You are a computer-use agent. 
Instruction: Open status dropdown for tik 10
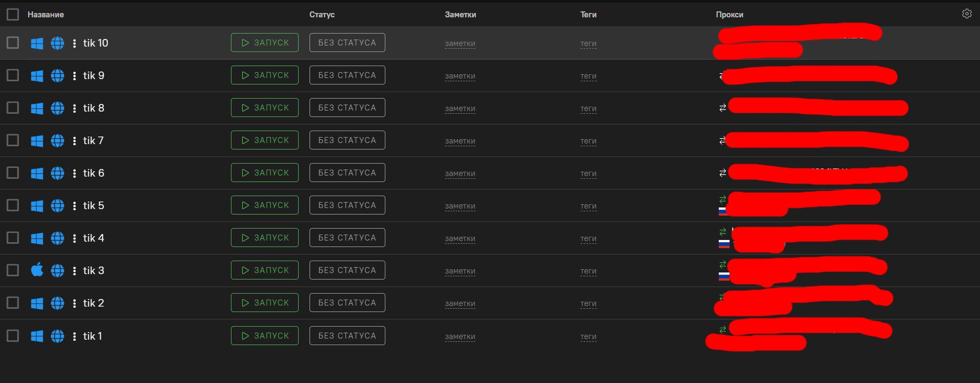point(347,43)
